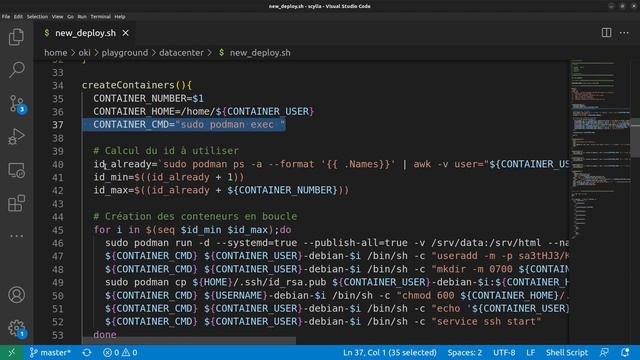Click the 'done' keyword on line 53
640x360 pixels.
tap(105, 335)
